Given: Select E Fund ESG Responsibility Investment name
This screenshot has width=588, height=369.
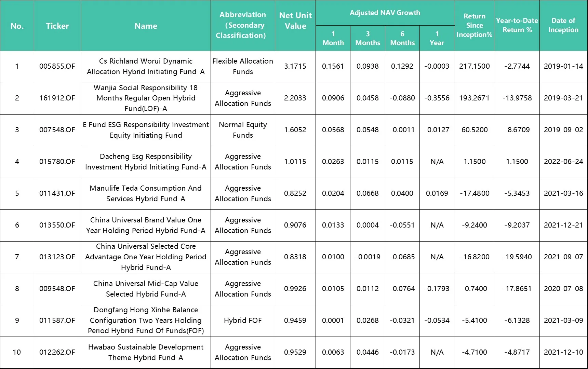Looking at the screenshot, I should pyautogui.click(x=146, y=130).
